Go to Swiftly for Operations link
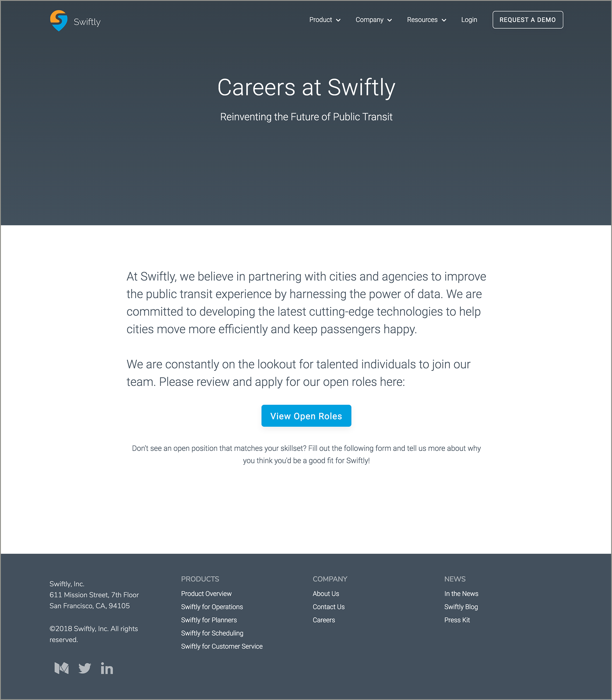Viewport: 612px width, 700px height. 212,607
